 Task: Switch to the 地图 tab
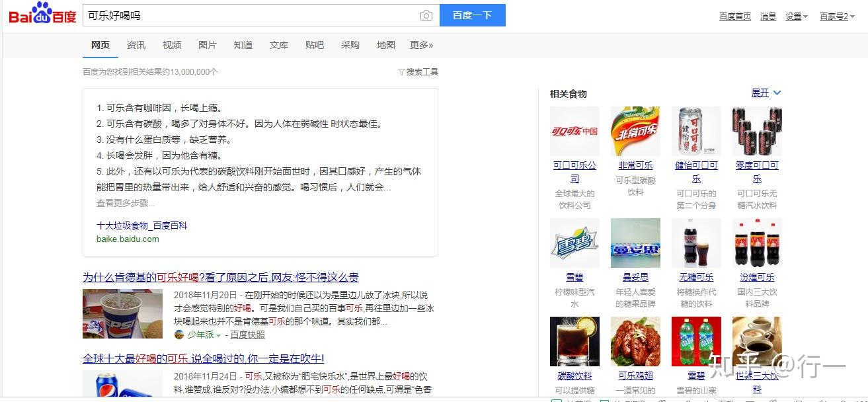pyautogui.click(x=386, y=45)
